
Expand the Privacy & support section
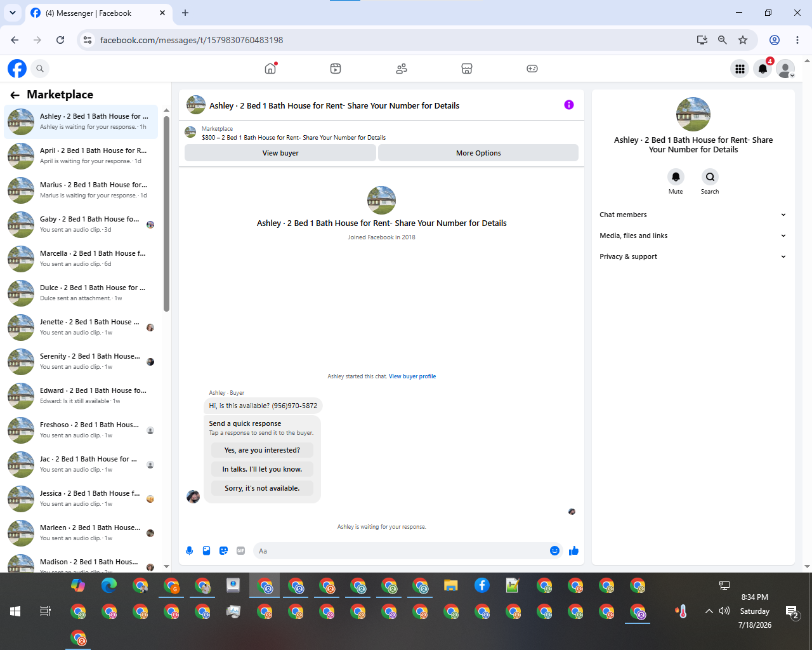693,256
